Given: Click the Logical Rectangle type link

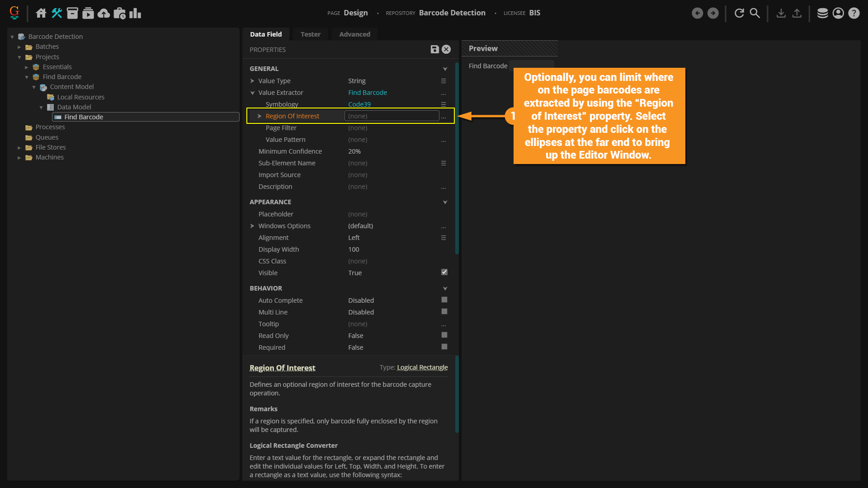Looking at the screenshot, I should (422, 367).
